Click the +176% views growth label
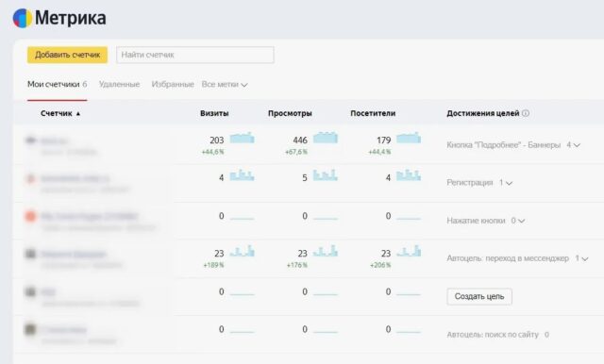Screen dimensions: 604x364 pyautogui.click(x=297, y=265)
